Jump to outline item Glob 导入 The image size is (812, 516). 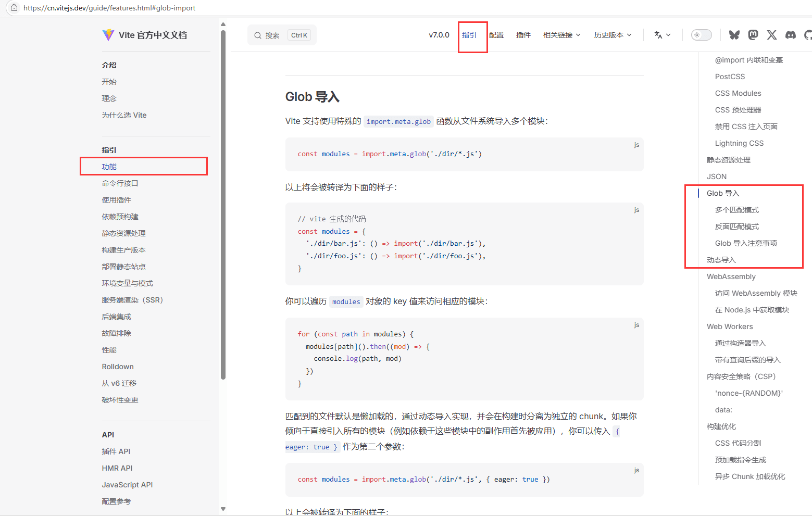coord(723,193)
